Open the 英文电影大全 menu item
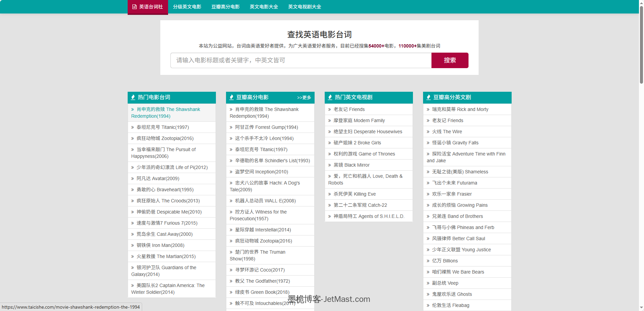The height and width of the screenshot is (311, 644). tap(264, 7)
